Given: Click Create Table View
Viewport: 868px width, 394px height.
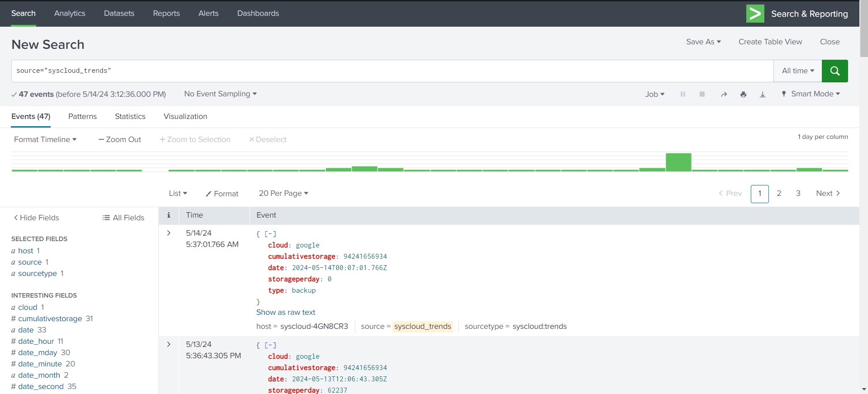Looking at the screenshot, I should 770,42.
